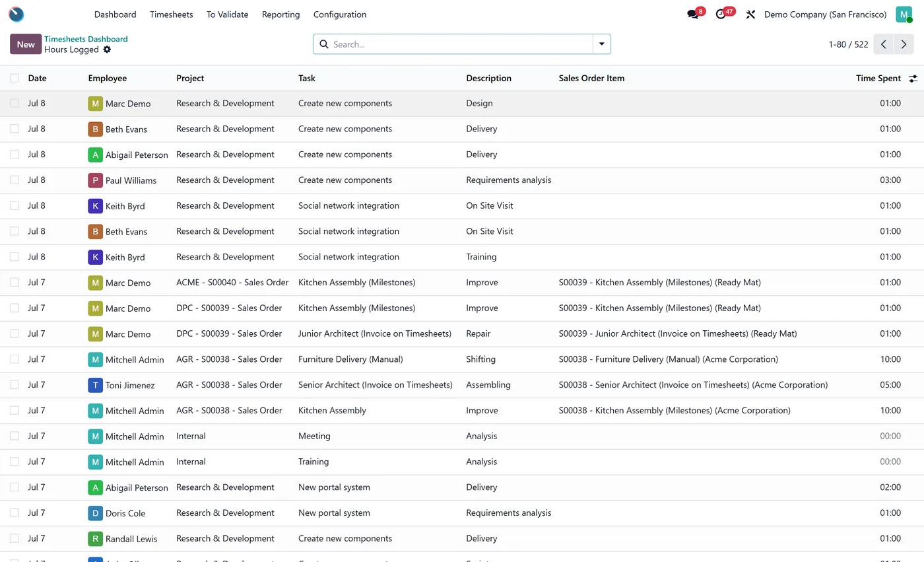The image size is (924, 562).
Task: Open 'ACME - S00040 - Sales Order' project cell
Action: point(232,282)
